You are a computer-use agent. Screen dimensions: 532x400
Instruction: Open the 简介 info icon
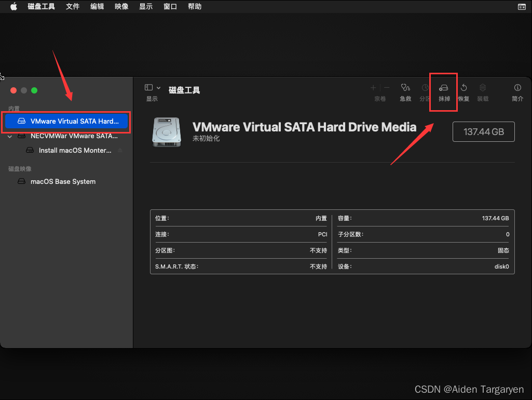(x=517, y=88)
